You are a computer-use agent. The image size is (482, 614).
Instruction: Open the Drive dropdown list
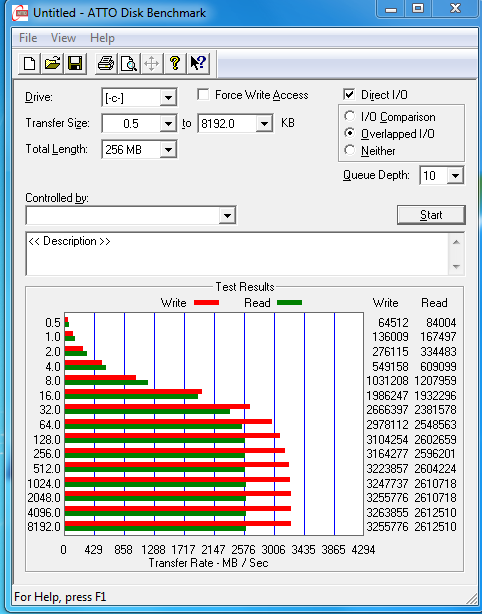click(168, 98)
